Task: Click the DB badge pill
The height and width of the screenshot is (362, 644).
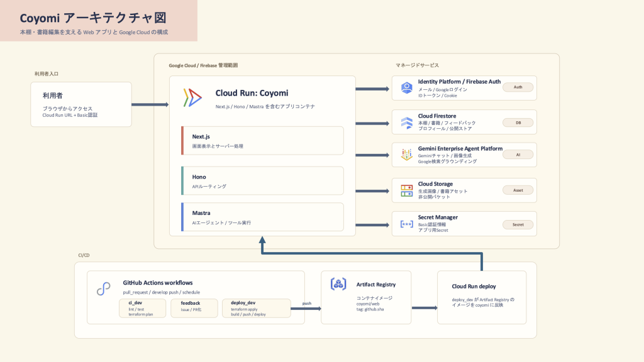Action: (x=518, y=123)
